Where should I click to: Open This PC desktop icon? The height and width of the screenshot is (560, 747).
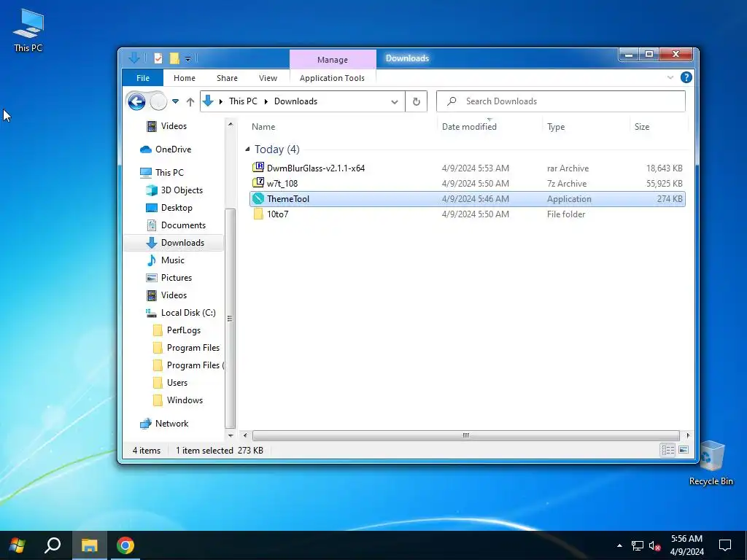tap(28, 31)
